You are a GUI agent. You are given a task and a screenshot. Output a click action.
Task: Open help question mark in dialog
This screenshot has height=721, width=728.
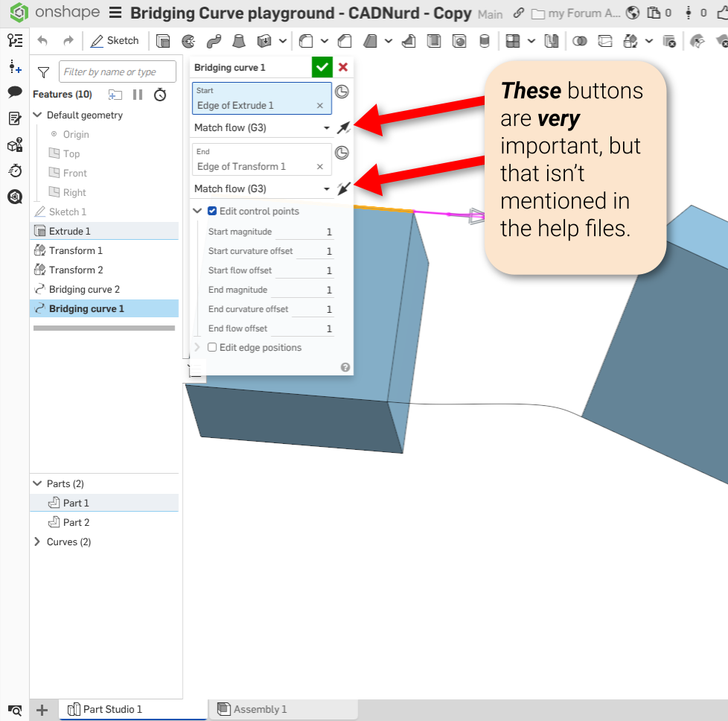[x=345, y=367]
